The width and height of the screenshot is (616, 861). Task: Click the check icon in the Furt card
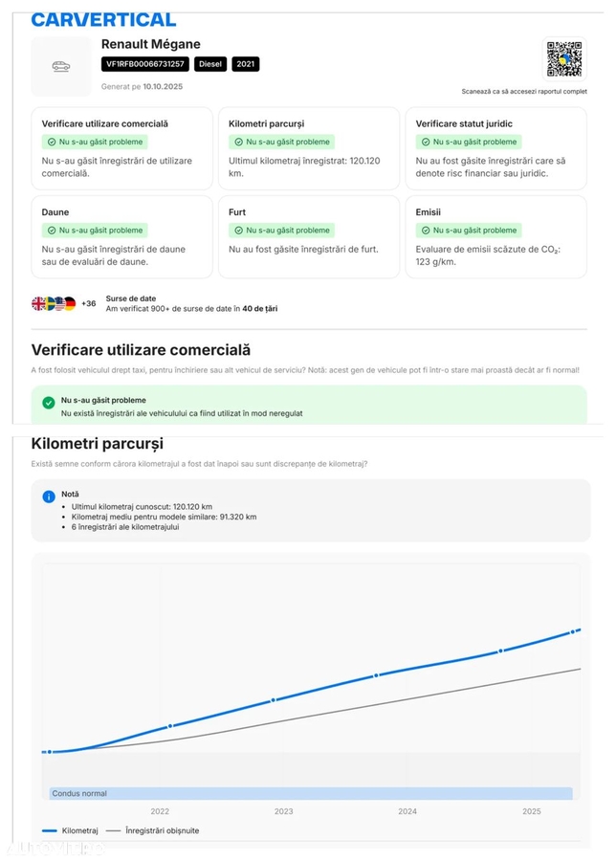pos(237,231)
